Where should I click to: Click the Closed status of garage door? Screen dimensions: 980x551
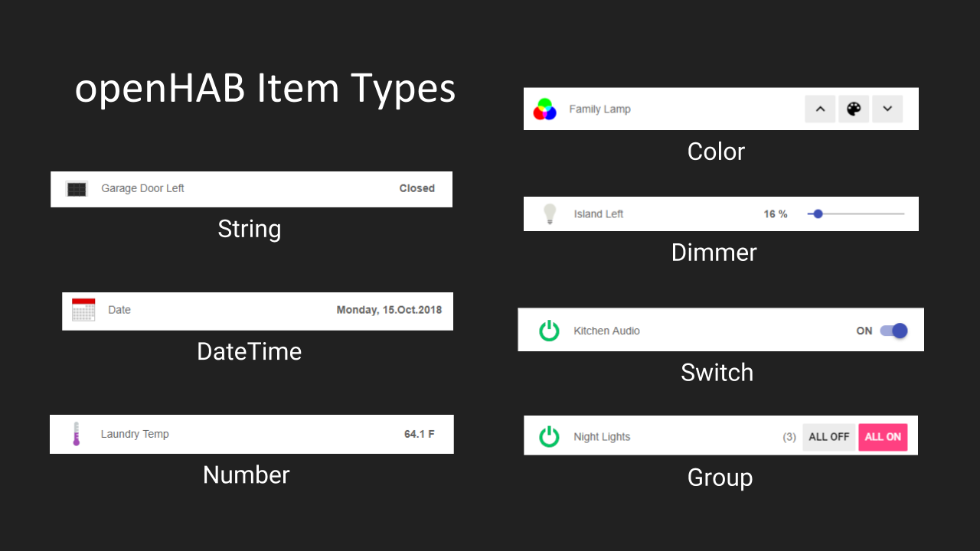(416, 188)
